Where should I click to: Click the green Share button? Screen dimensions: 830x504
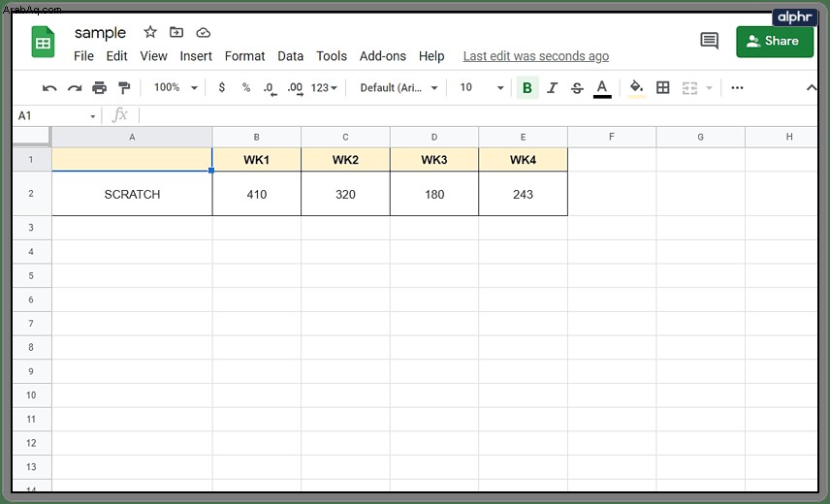coord(775,42)
